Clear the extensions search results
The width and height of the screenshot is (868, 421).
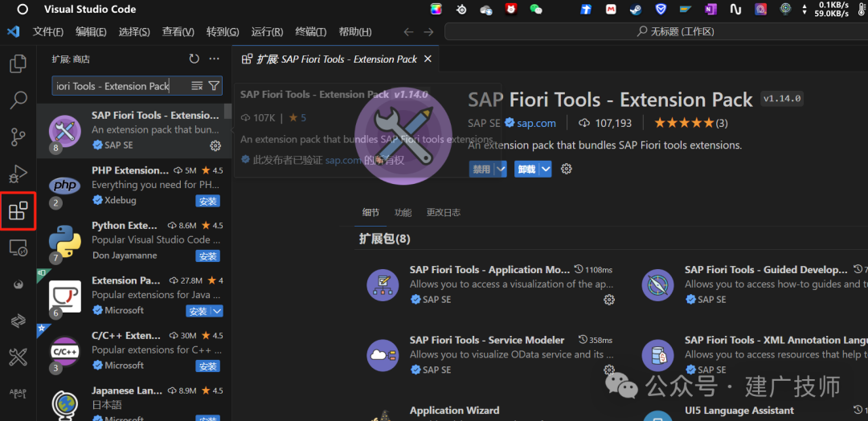197,86
